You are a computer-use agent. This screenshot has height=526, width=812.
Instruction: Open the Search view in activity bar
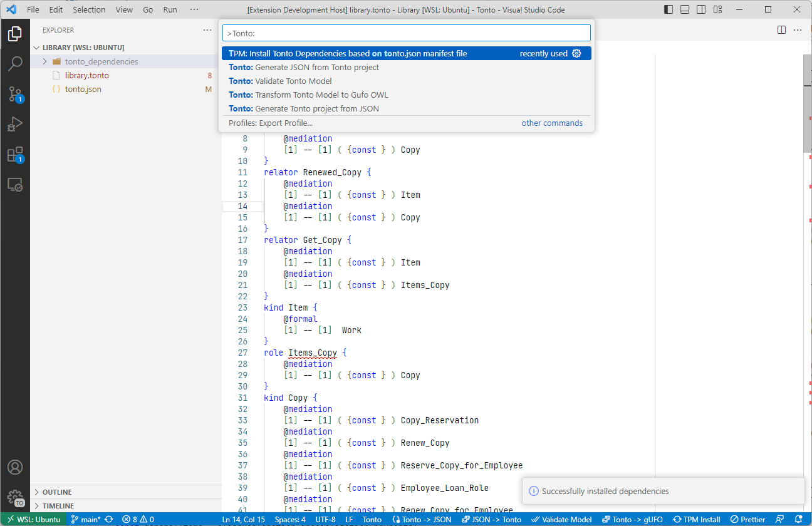pos(15,63)
